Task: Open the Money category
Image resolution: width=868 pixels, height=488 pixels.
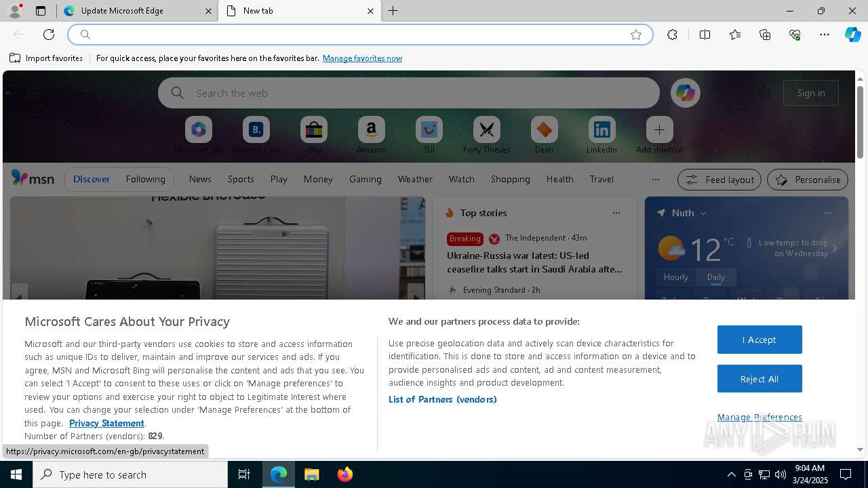Action: coord(318,179)
